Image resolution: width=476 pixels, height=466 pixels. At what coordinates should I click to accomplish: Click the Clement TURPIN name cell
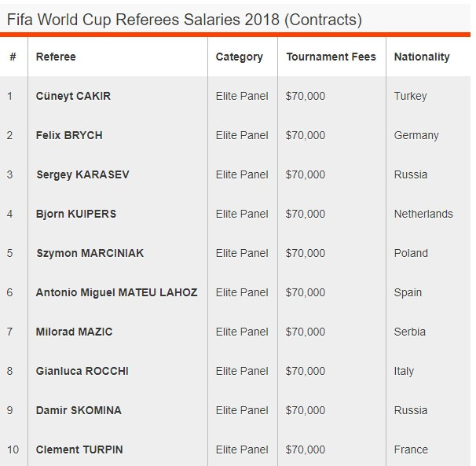pos(79,449)
